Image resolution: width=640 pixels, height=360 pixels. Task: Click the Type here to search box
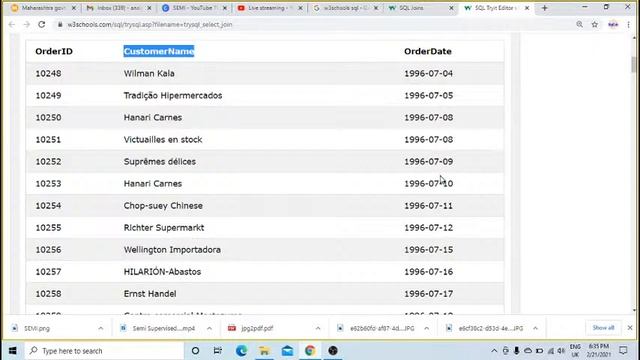104,351
